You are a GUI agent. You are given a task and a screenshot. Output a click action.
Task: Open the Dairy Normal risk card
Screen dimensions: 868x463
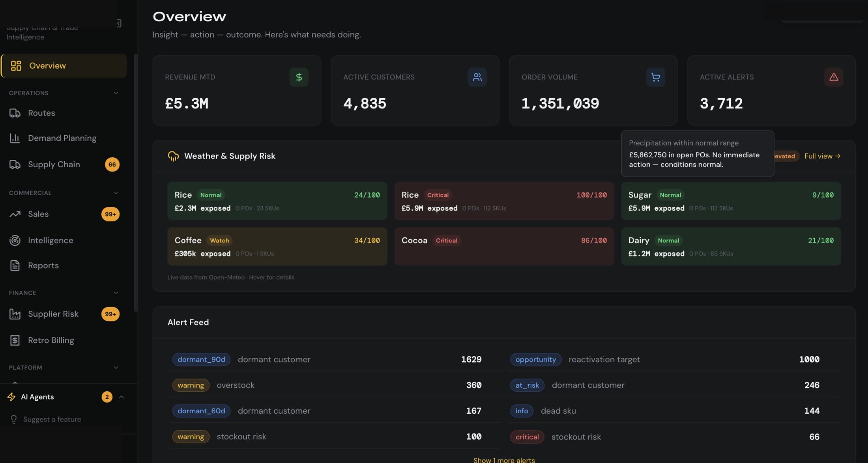pos(731,246)
